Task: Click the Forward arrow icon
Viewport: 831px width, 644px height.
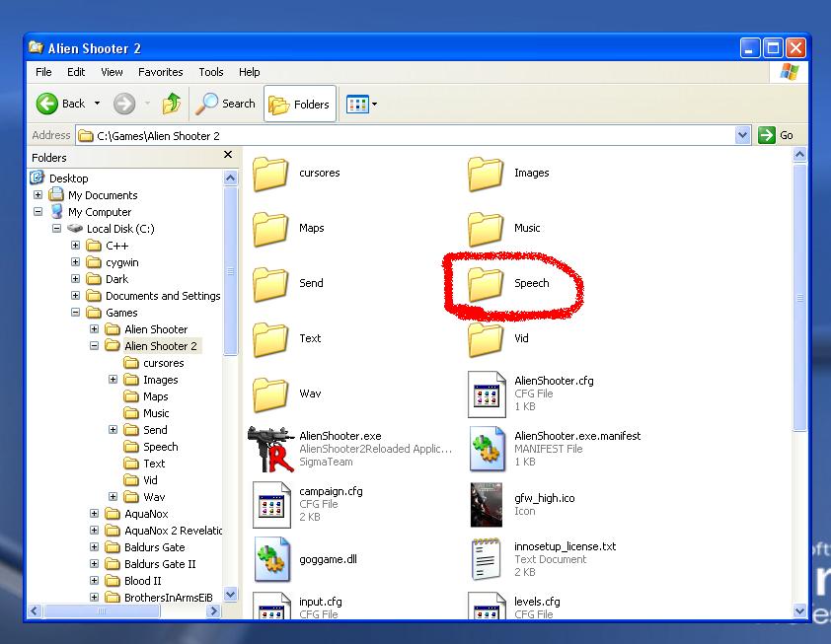Action: point(124,104)
